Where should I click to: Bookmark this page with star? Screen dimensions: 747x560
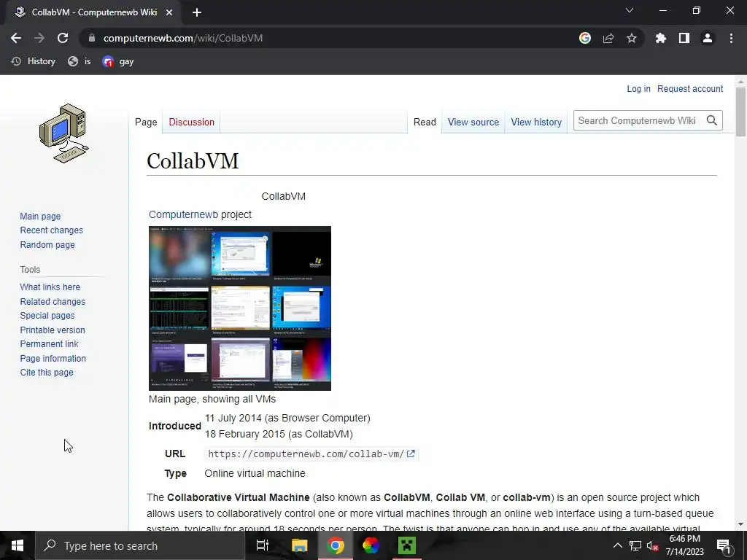(x=632, y=38)
